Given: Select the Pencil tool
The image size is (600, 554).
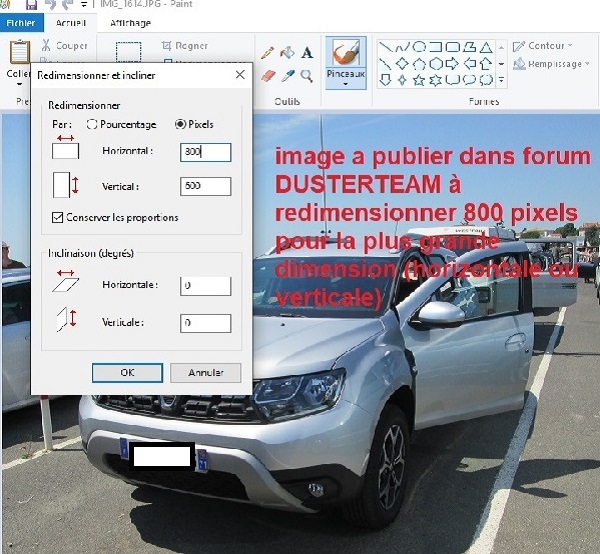Looking at the screenshot, I should pyautogui.click(x=267, y=53).
